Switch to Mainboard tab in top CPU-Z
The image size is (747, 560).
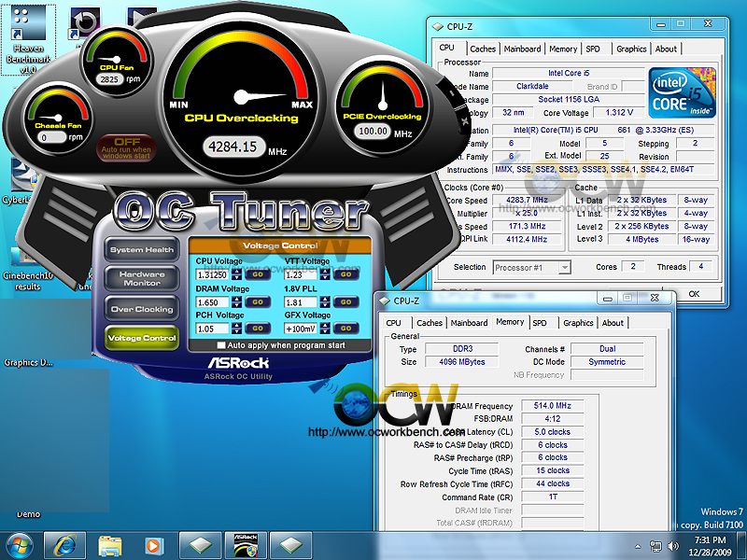522,49
